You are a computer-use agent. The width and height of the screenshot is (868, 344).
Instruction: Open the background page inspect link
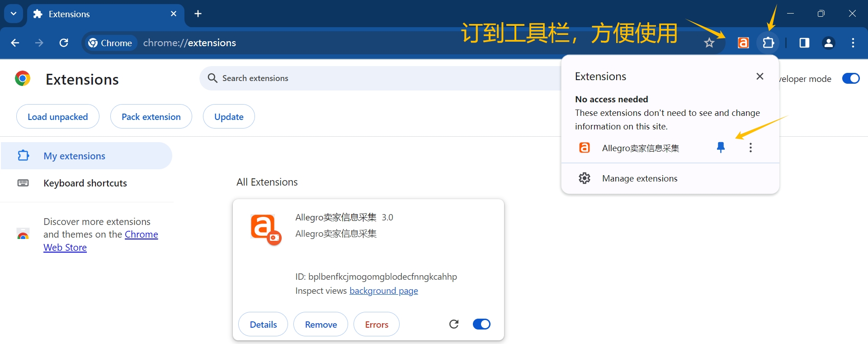(384, 291)
